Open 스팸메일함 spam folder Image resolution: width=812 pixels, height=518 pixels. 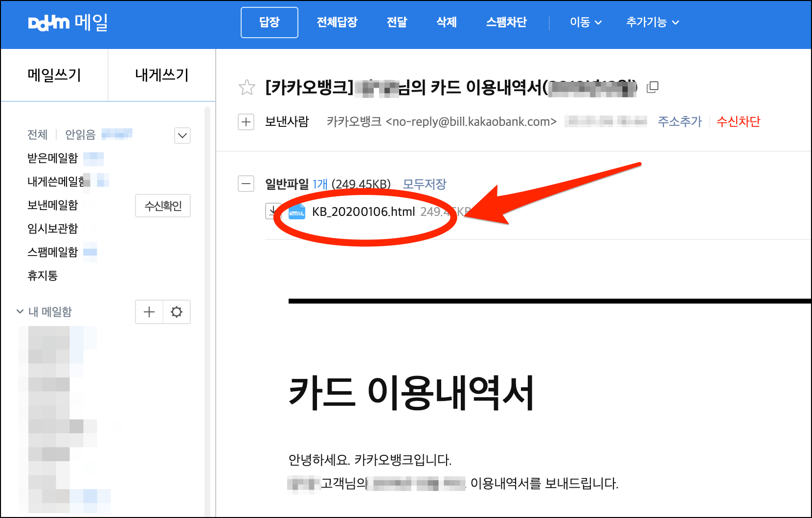(x=53, y=252)
